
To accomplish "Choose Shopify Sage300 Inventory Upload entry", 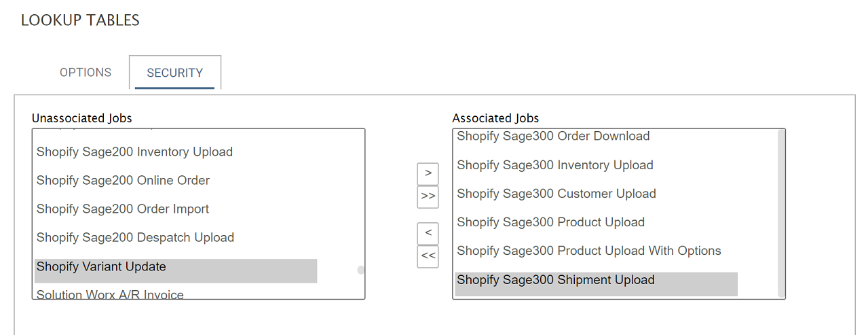I will pos(554,165).
